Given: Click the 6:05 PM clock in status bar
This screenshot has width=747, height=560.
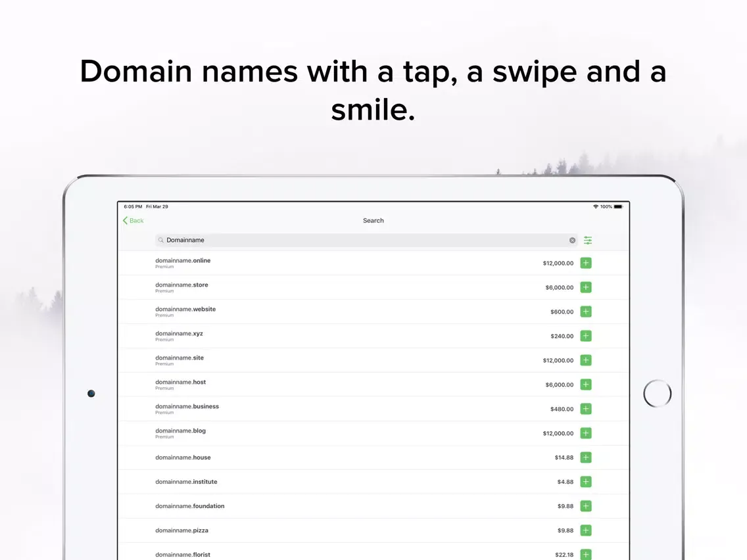Looking at the screenshot, I should tap(133, 206).
